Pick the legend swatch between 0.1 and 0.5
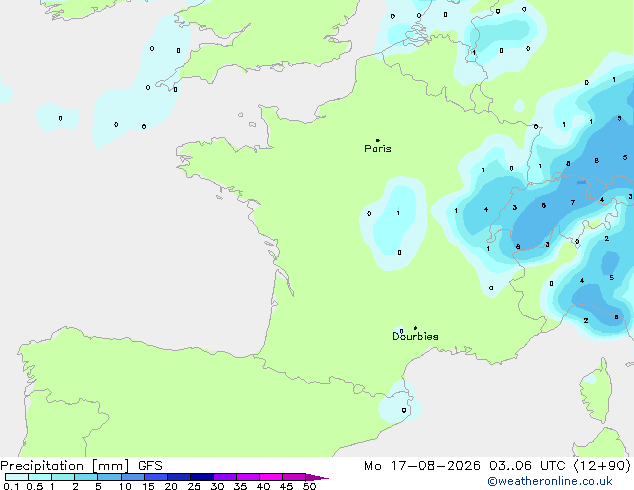 coord(17,477)
